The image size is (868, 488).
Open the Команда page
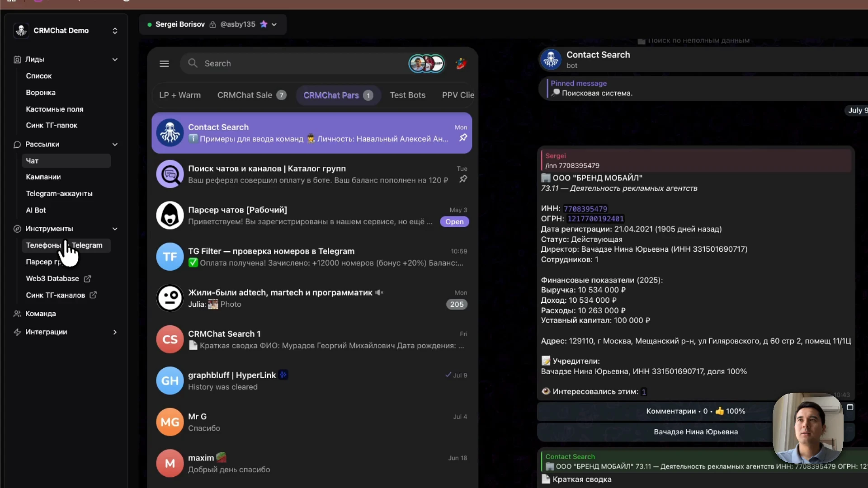pyautogui.click(x=41, y=314)
